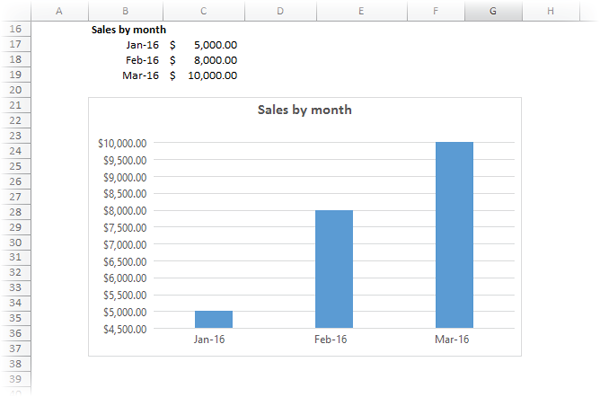This screenshot has width=600, height=397.
Task: Click the $9,000.00 axis label
Action: [x=125, y=177]
